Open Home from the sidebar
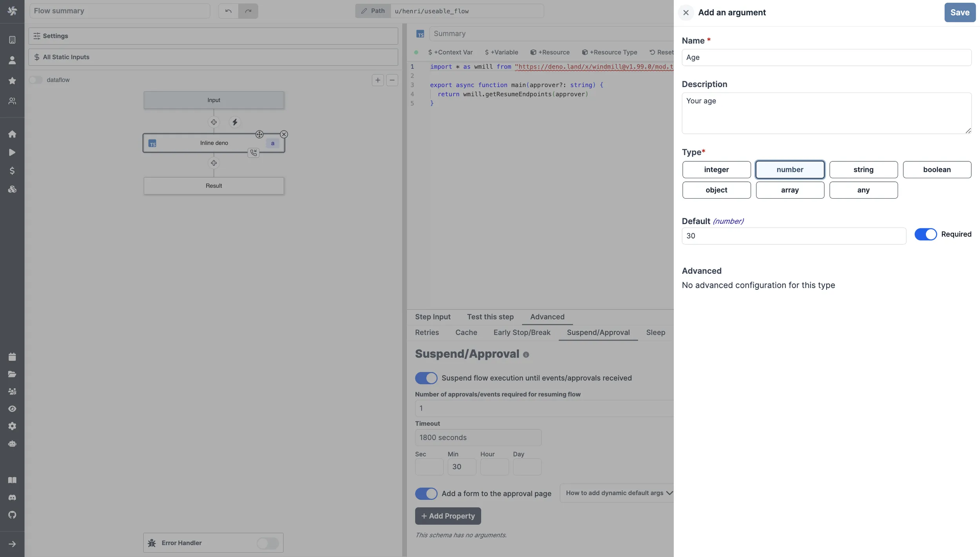This screenshot has width=980, height=557. click(x=12, y=134)
